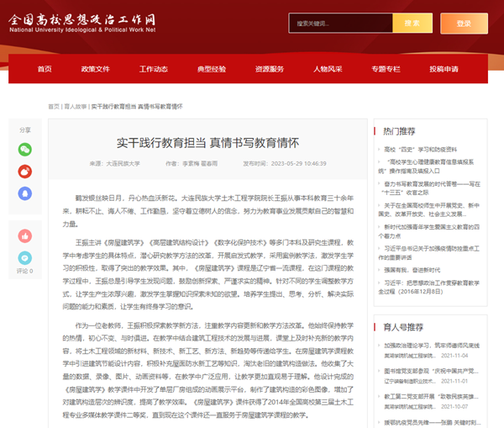Screen dimensions: 504x428
Task: Open comments with the comment bubble icon
Action: (x=24, y=257)
